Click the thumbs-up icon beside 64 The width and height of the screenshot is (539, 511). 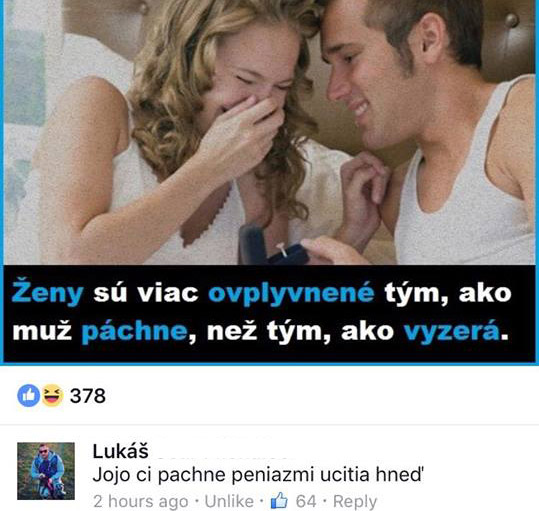click(279, 500)
